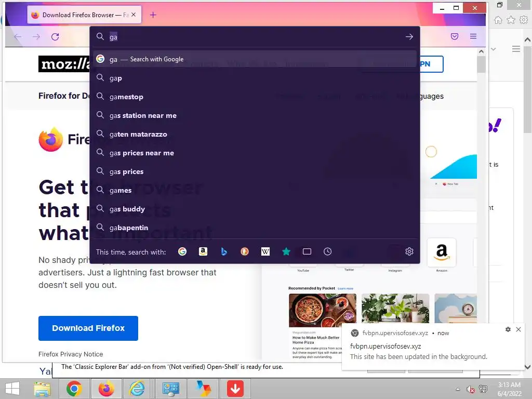532x399 pixels.
Task: Open Windows Start button
Action: 12,389
